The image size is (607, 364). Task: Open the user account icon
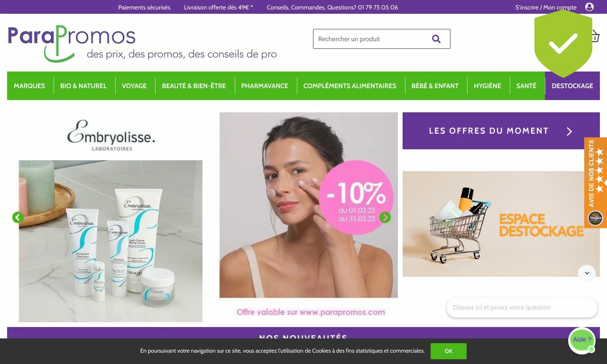point(589,7)
